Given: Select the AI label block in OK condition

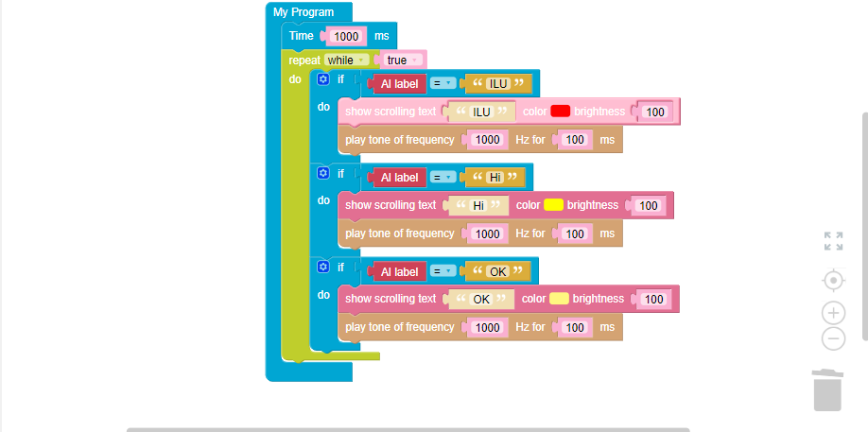Looking at the screenshot, I should pyautogui.click(x=399, y=271).
